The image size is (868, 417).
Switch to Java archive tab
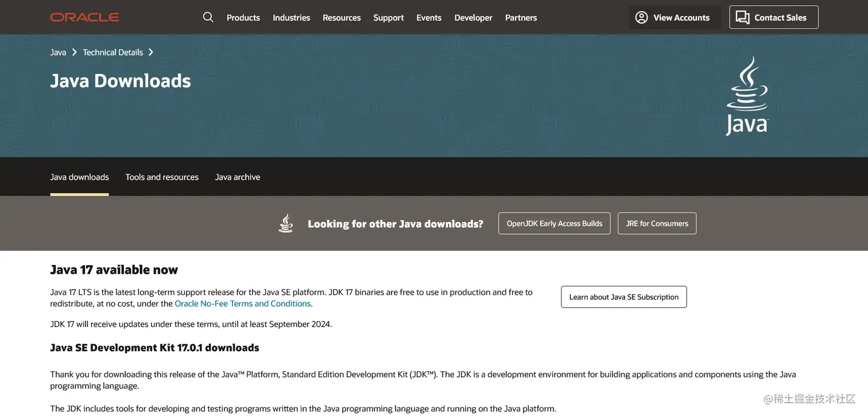(x=238, y=177)
